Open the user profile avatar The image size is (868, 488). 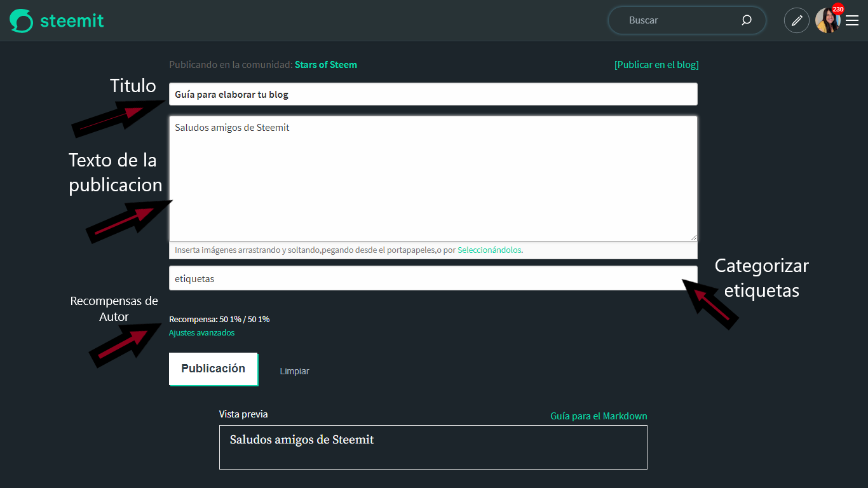[827, 20]
